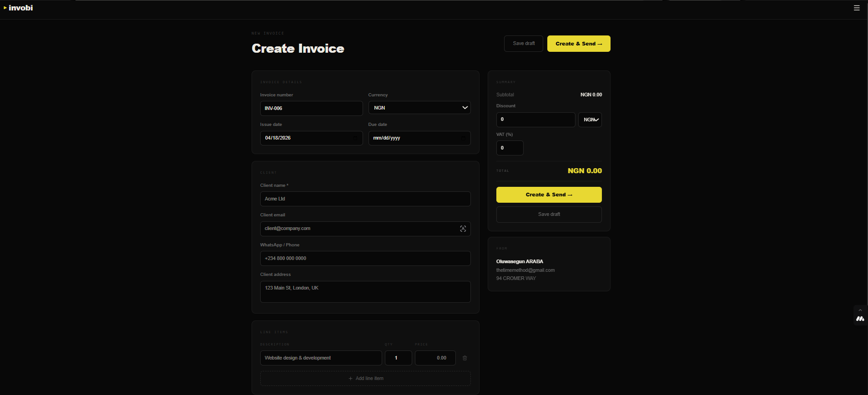Click the contact autofill icon in client email

pyautogui.click(x=463, y=229)
